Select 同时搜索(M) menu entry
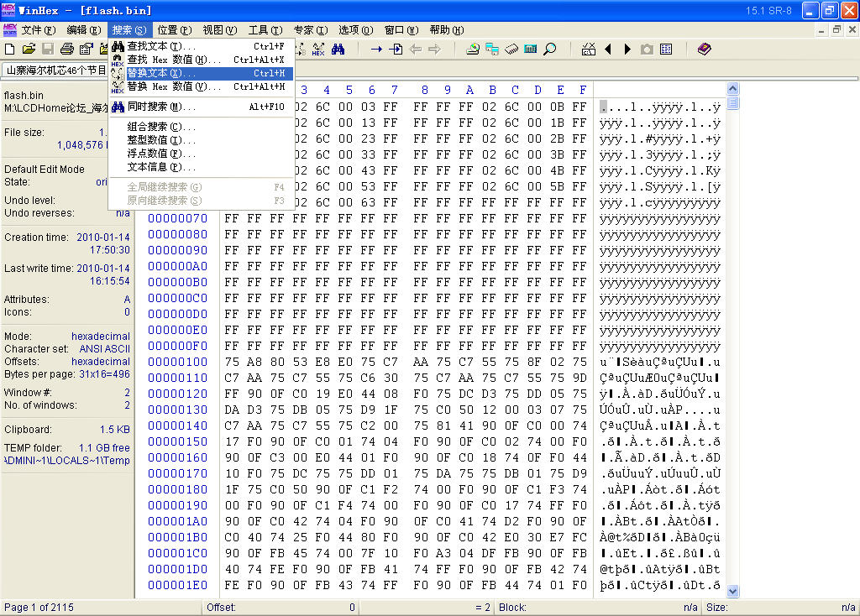Screen dimensions: 860x616 (202, 107)
